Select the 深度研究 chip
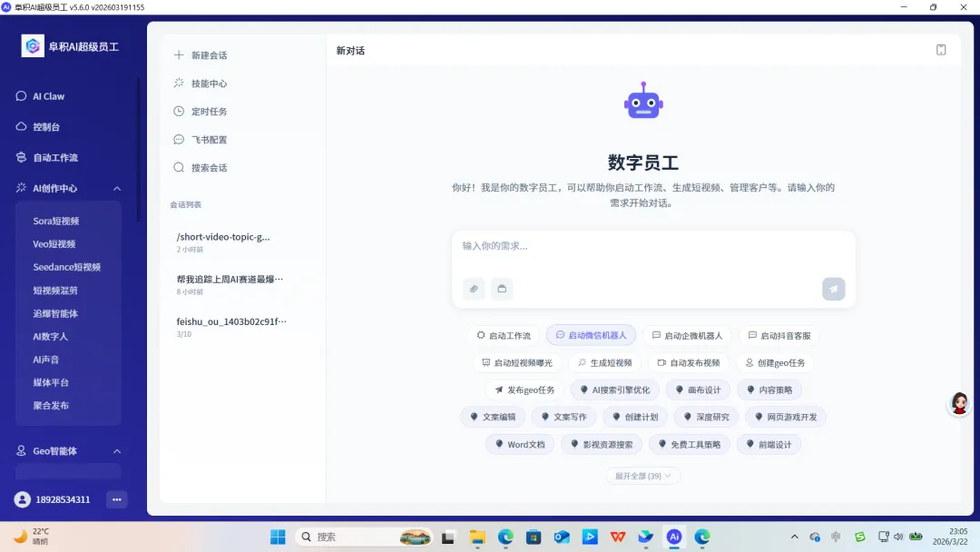Screen dimensions: 980x552 click(706, 417)
